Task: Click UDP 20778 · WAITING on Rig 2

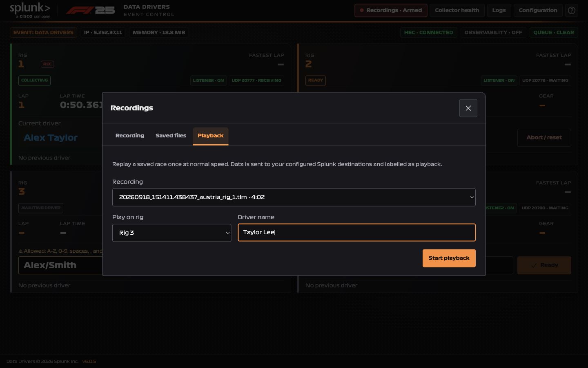Action: pyautogui.click(x=545, y=81)
